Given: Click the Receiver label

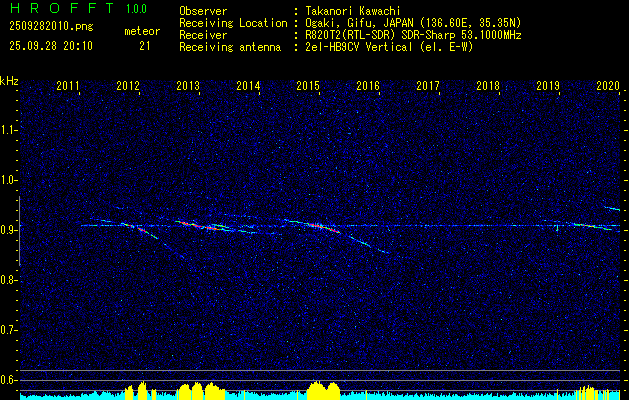Looking at the screenshot, I should click(203, 35).
